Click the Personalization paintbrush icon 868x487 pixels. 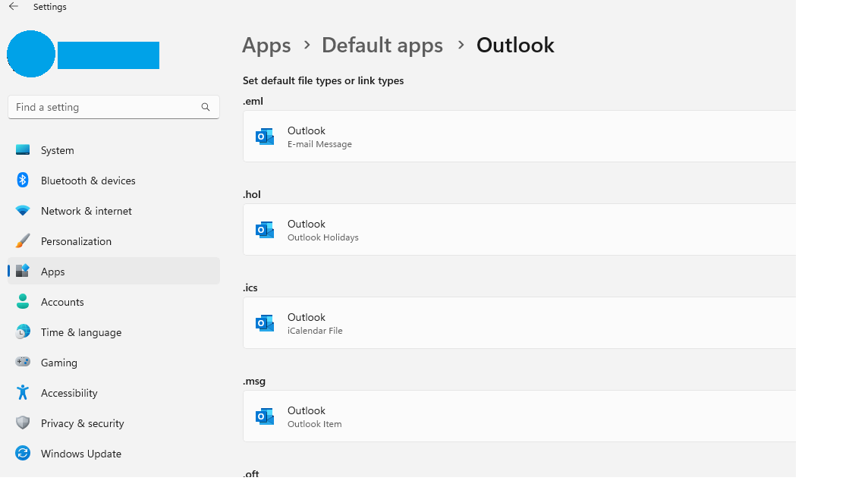point(23,240)
